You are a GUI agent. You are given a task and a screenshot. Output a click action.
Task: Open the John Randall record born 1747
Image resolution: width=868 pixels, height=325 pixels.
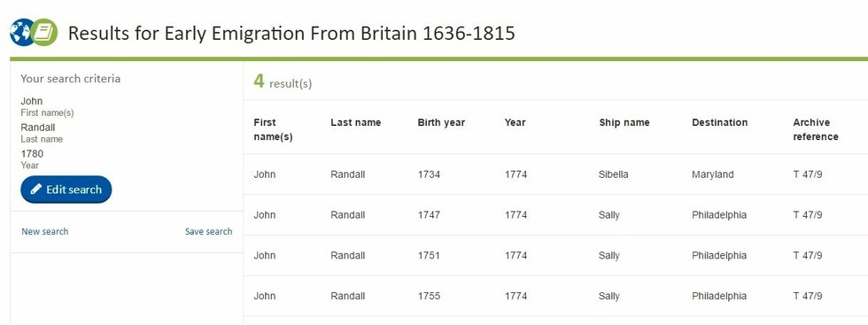pyautogui.click(x=555, y=215)
